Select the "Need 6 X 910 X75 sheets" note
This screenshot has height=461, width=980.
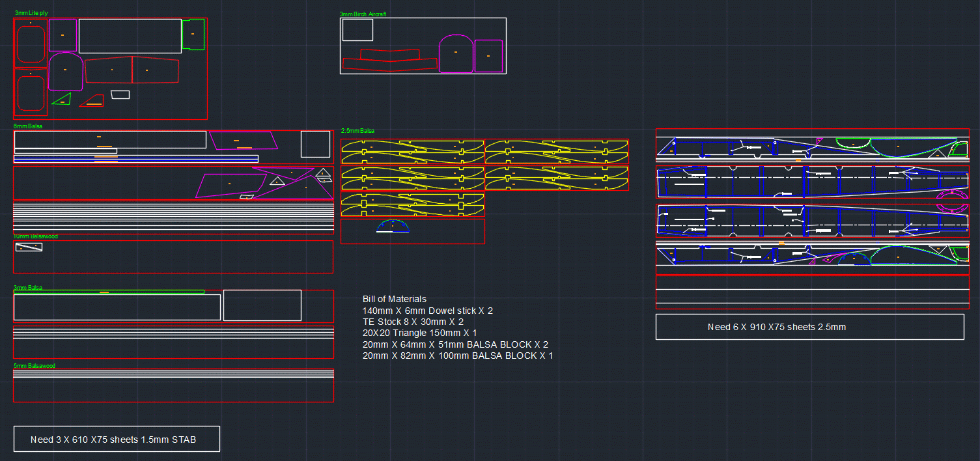click(776, 327)
